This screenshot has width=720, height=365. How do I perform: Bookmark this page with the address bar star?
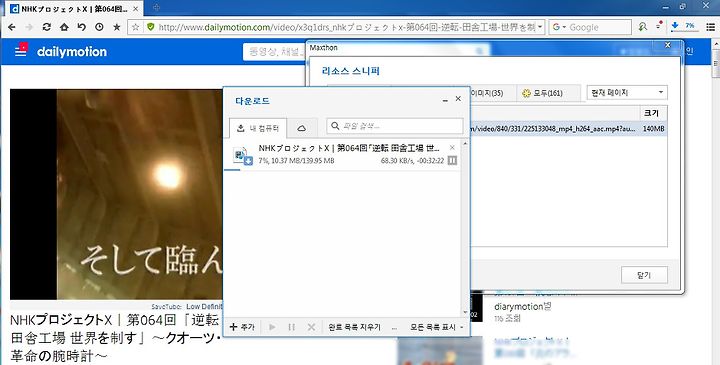(x=135, y=27)
